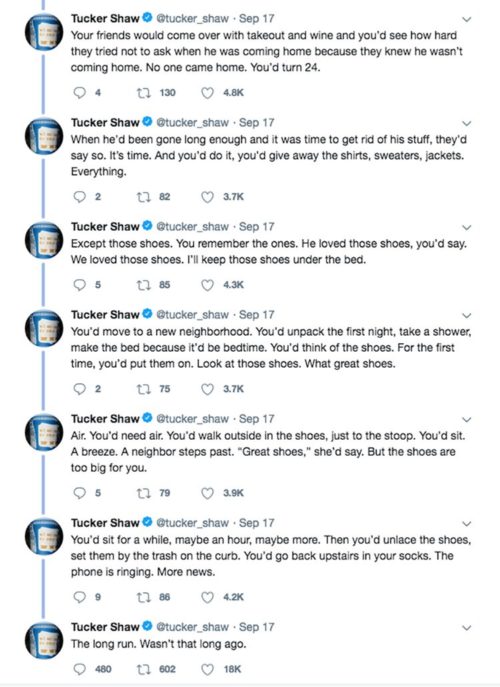500x687 pixels.
Task: Reply to the last tweet with 480 replies
Action: pyautogui.click(x=79, y=669)
